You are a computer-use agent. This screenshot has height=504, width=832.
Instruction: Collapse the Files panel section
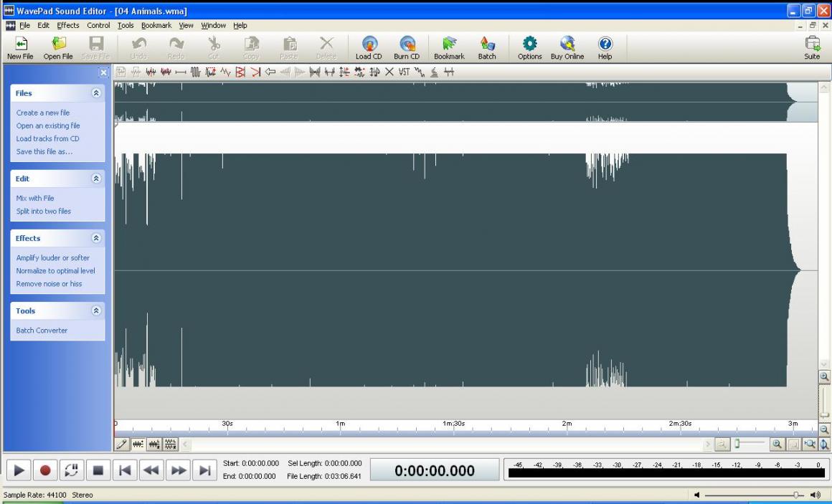(97, 93)
